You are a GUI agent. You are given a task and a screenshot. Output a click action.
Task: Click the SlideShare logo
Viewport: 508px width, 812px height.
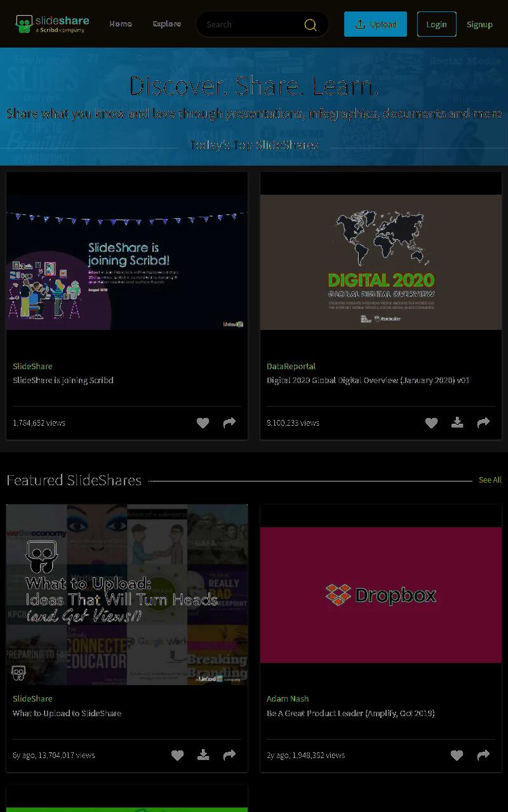tap(53, 24)
